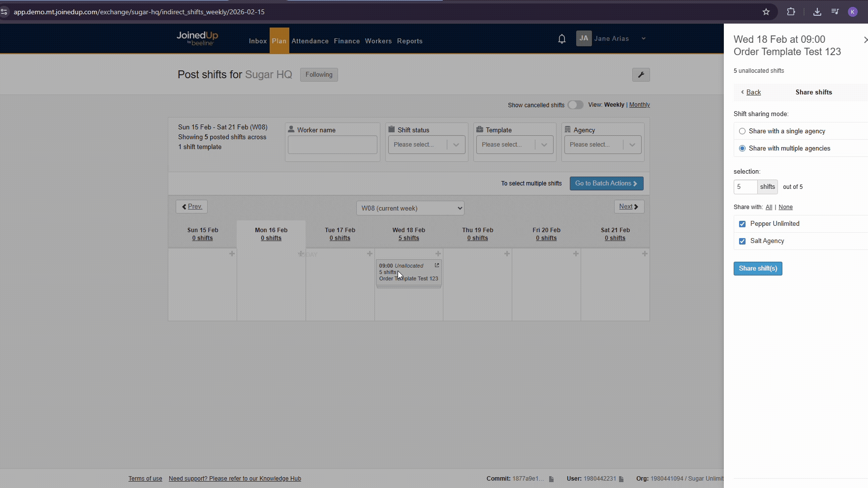
Task: Open browser downloads icon
Action: 817,12
